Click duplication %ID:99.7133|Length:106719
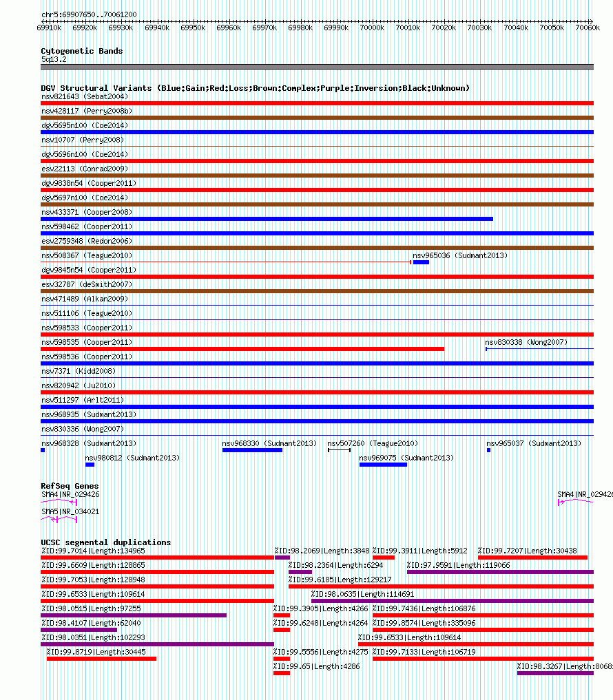The width and height of the screenshot is (613, 700). [x=424, y=652]
